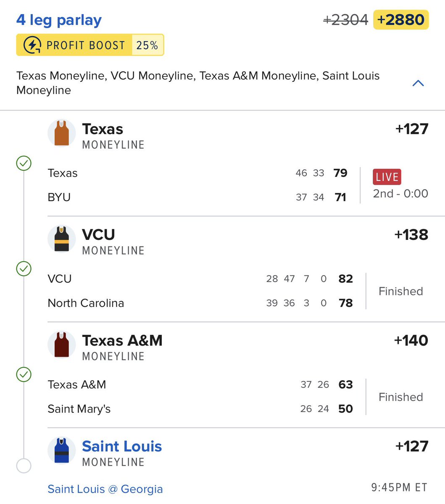Click the VCU final score 82
The height and width of the screenshot is (504, 445).
click(345, 279)
